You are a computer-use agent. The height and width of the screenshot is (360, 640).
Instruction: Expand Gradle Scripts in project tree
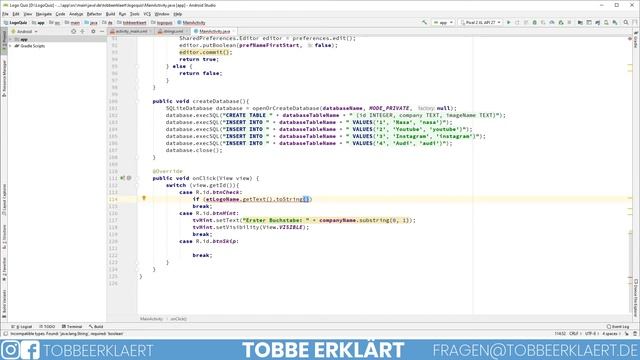pos(11,46)
